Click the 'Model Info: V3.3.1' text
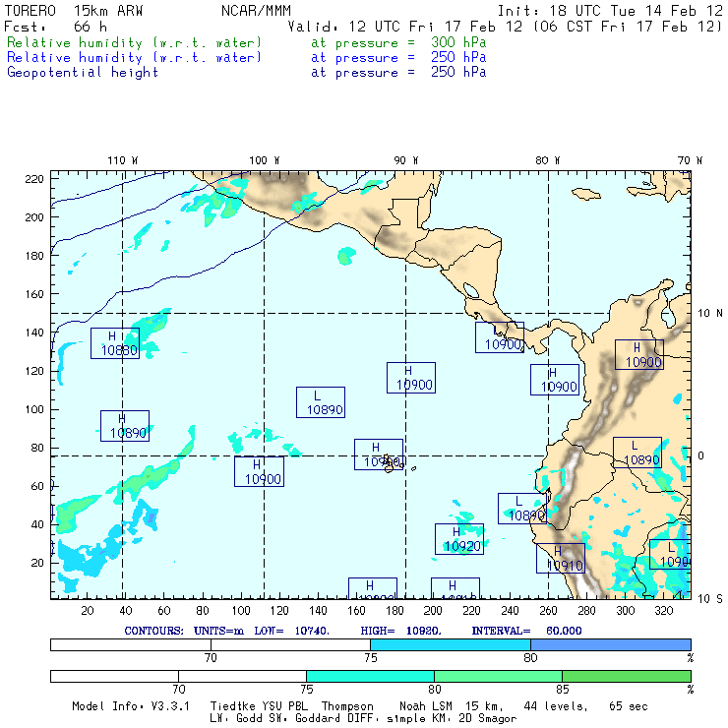728x728 pixels. [131, 706]
